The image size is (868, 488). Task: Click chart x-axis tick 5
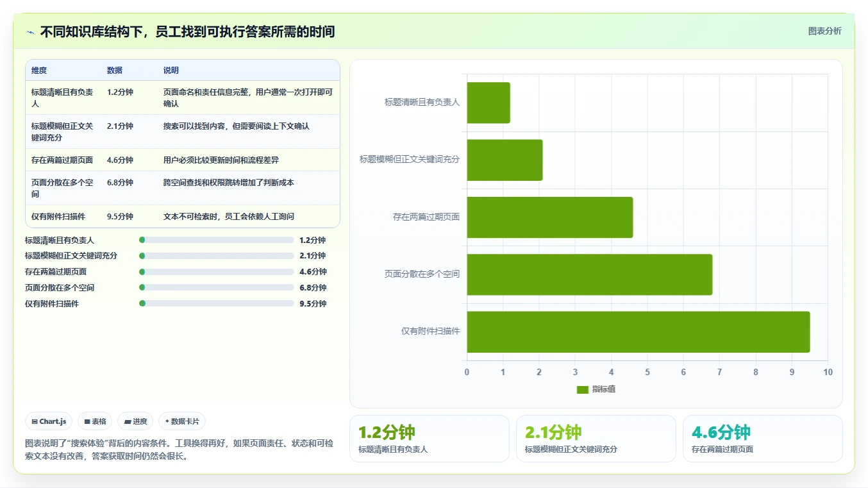click(647, 373)
